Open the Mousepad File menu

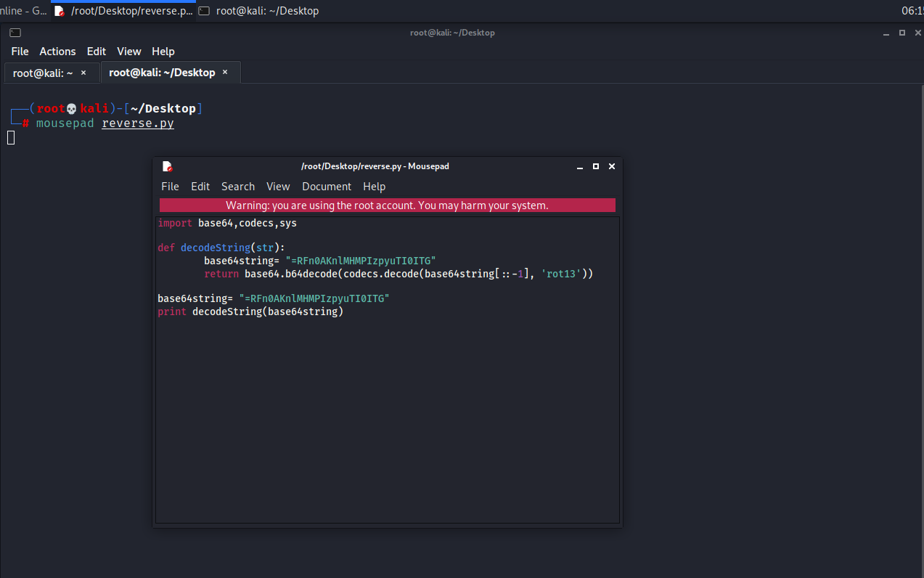point(170,187)
